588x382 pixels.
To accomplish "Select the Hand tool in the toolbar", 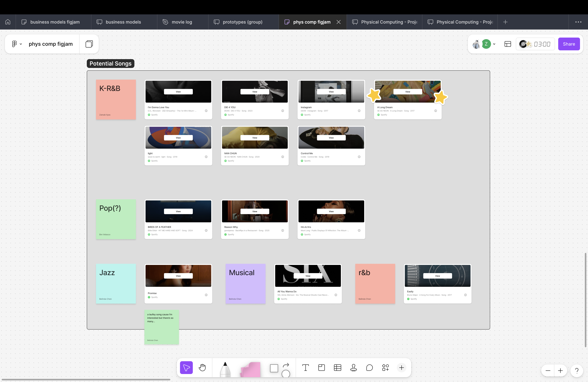I will 202,367.
